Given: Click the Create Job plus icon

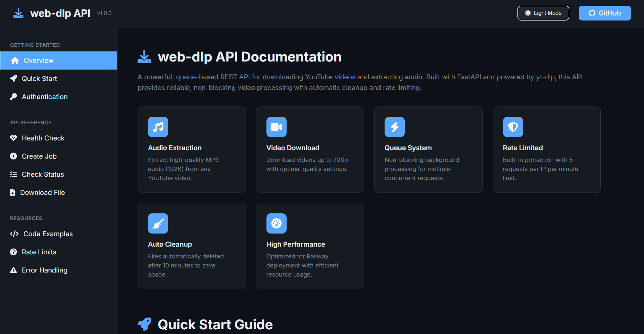Looking at the screenshot, I should coord(13,156).
